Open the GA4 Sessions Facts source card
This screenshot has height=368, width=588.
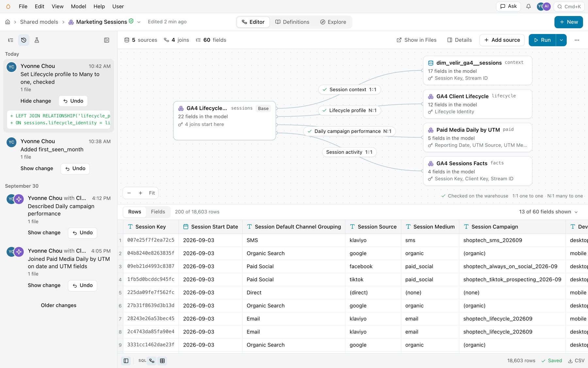pyautogui.click(x=477, y=171)
